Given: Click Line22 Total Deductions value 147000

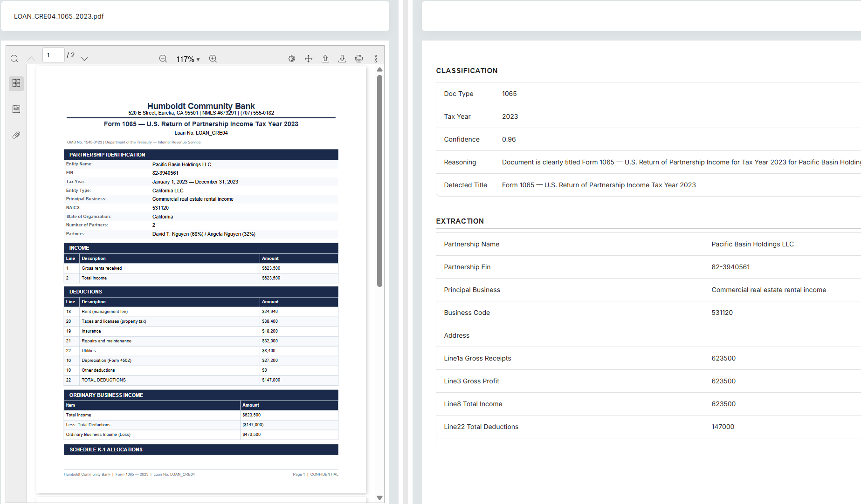Looking at the screenshot, I should coord(723,427).
